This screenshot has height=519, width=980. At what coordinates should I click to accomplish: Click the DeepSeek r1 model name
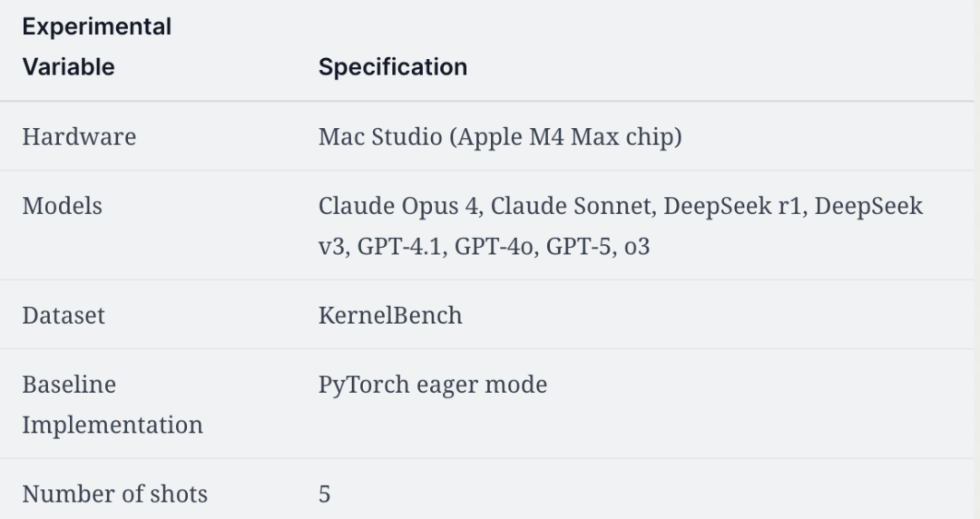(x=732, y=206)
